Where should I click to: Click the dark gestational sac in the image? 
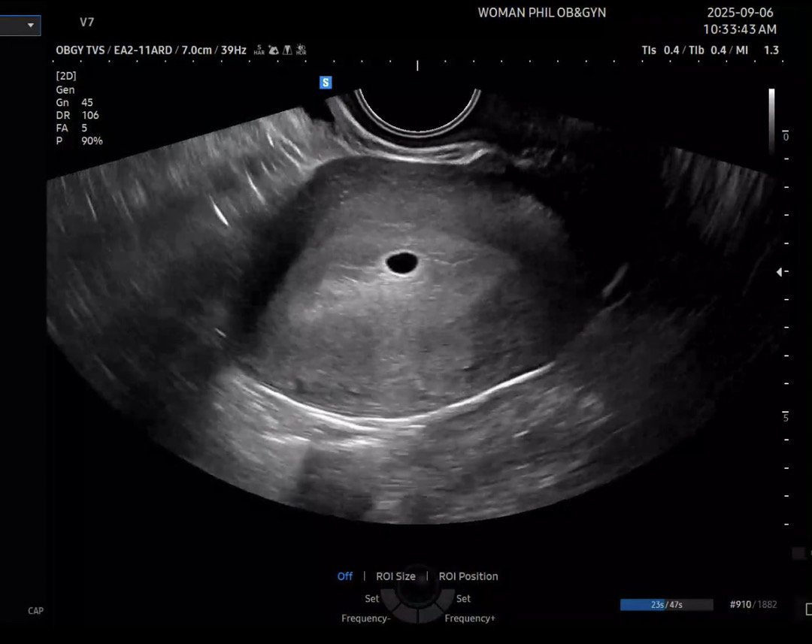click(402, 263)
